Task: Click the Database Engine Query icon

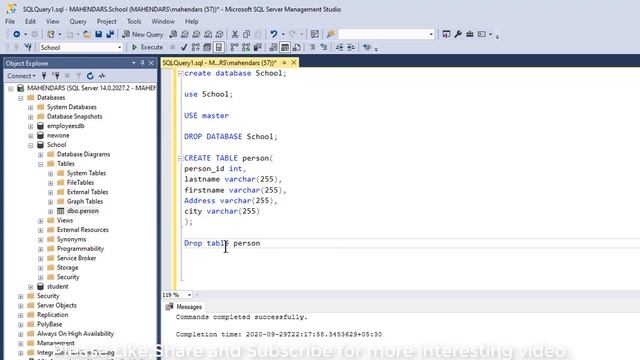Action: [173, 34]
